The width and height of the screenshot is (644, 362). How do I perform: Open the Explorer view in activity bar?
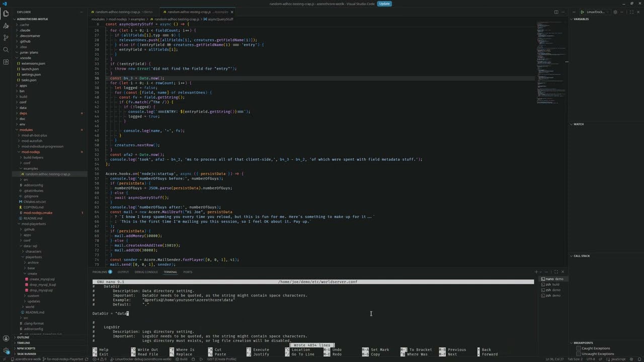[x=6, y=14]
